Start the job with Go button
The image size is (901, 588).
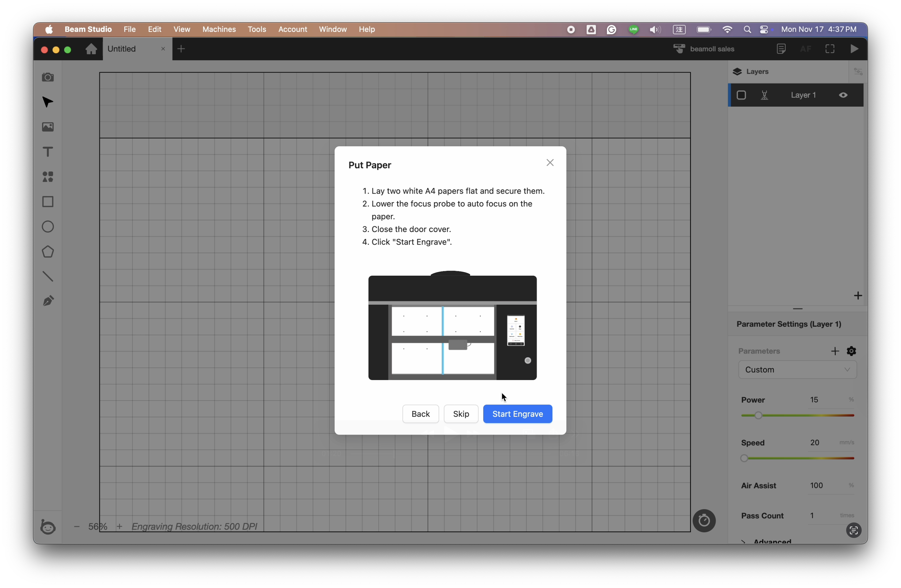[854, 49]
